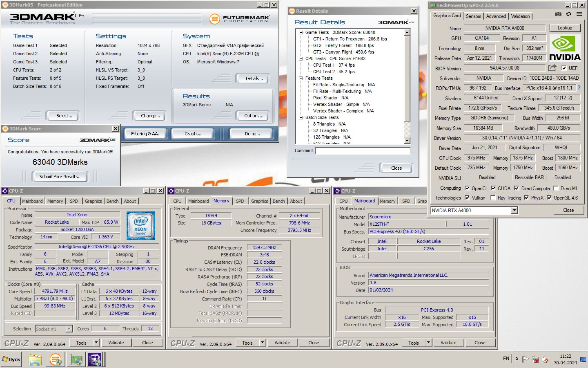Toggle the Vulkan checkbox
Screen dimensions: 588x368
tap(467, 197)
